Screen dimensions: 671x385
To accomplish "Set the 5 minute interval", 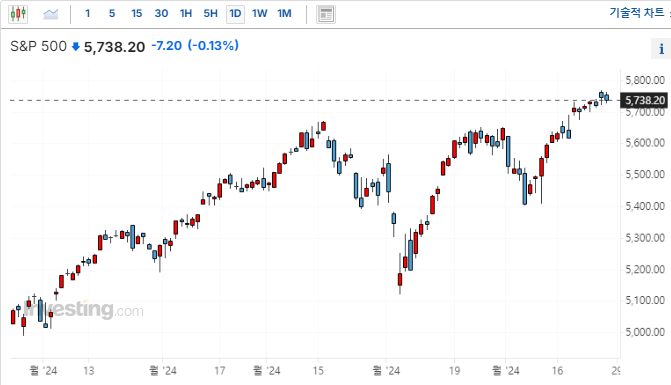I will tap(112, 14).
